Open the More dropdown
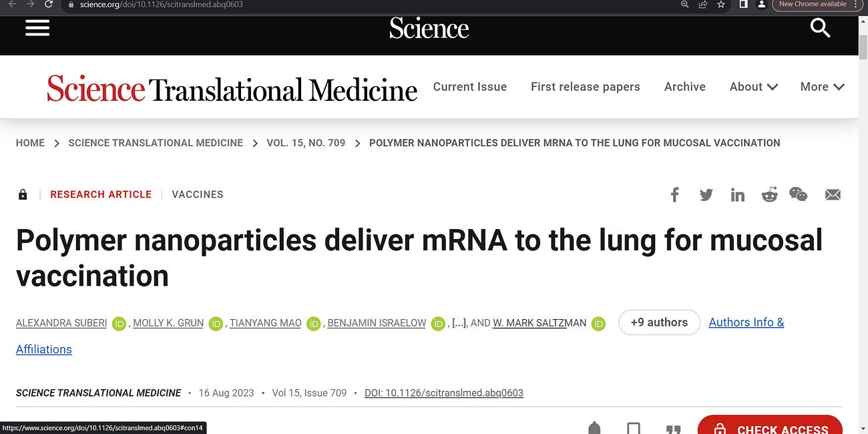The width and height of the screenshot is (868, 434). 822,87
